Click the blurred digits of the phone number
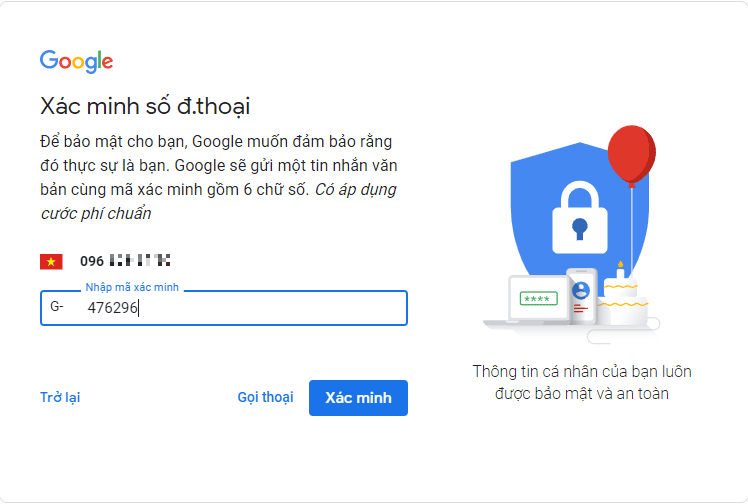Screen dimensions: 748x504 (140, 262)
